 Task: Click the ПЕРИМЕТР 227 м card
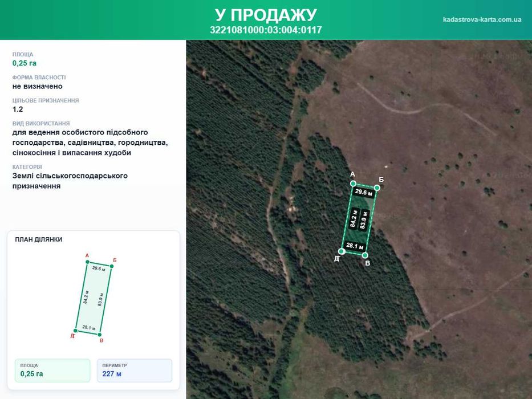pos(135,370)
